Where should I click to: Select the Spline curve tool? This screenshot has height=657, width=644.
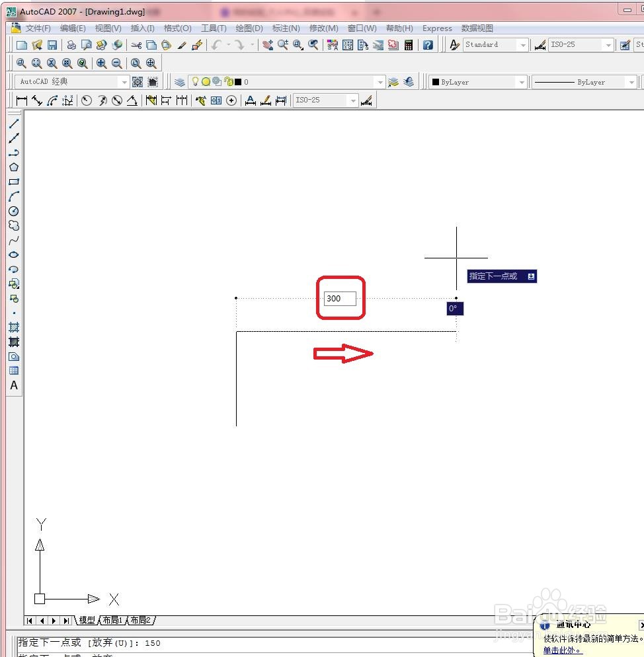(14, 240)
